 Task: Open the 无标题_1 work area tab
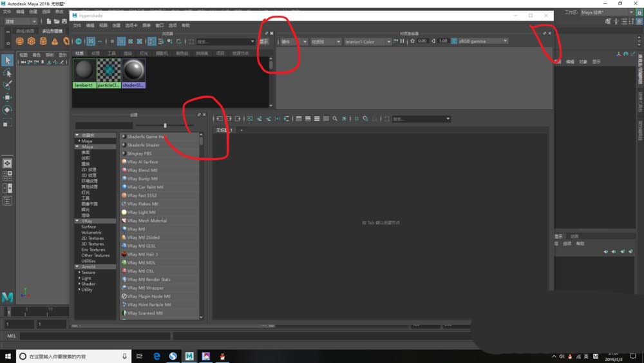tap(225, 130)
